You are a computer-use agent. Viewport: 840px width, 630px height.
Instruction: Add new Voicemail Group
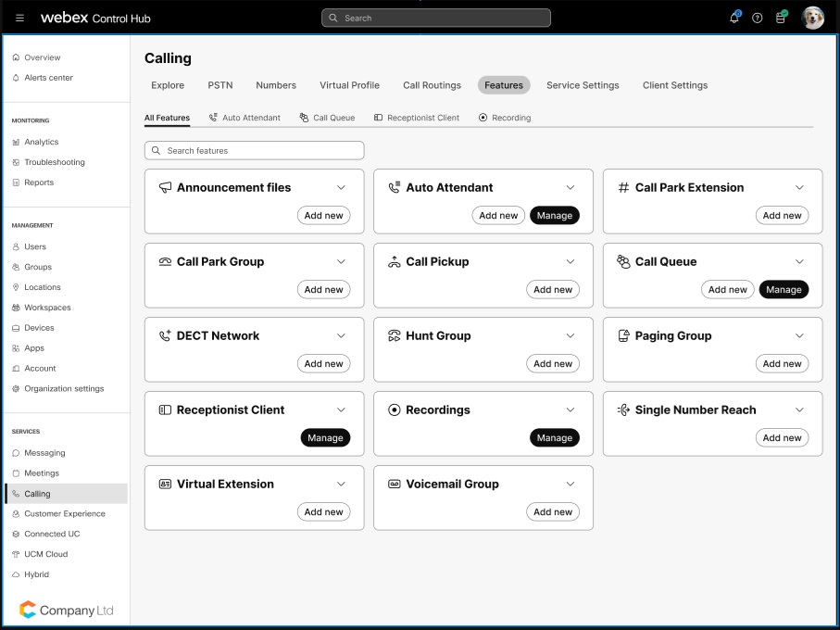point(553,512)
